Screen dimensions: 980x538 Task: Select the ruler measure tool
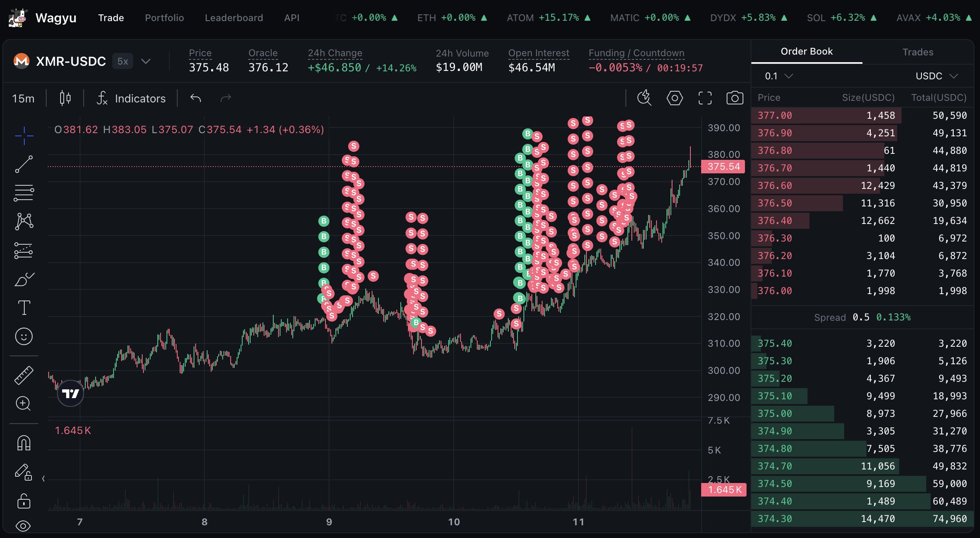[x=24, y=375]
